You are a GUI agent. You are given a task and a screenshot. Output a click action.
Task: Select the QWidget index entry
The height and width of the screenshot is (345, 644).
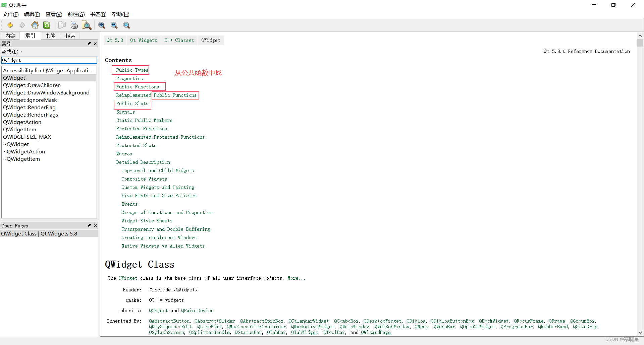tap(49, 78)
